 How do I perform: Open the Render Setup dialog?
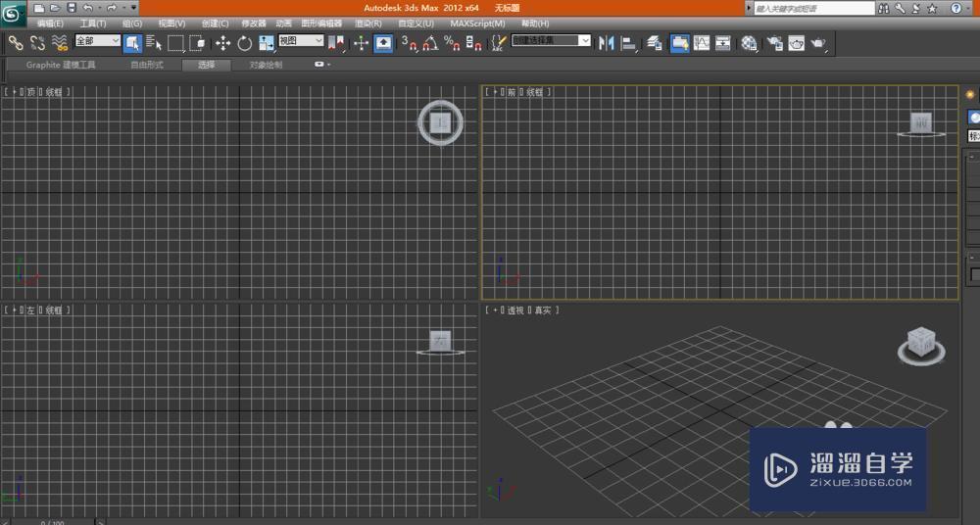point(774,43)
